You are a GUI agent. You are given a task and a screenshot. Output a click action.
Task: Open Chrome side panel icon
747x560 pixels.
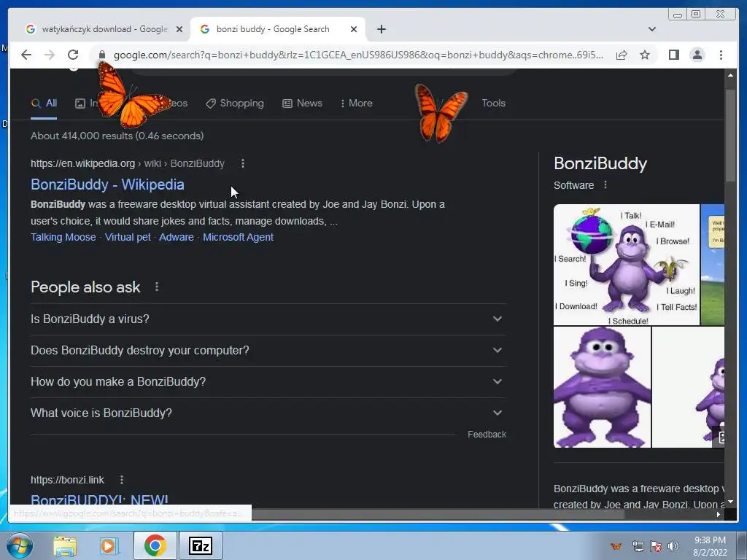(x=673, y=55)
